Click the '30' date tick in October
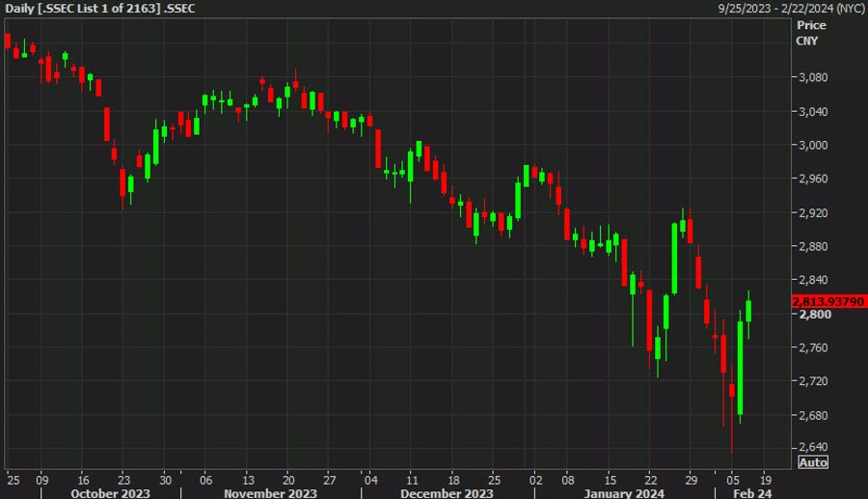Image resolution: width=868 pixels, height=499 pixels. [166, 480]
